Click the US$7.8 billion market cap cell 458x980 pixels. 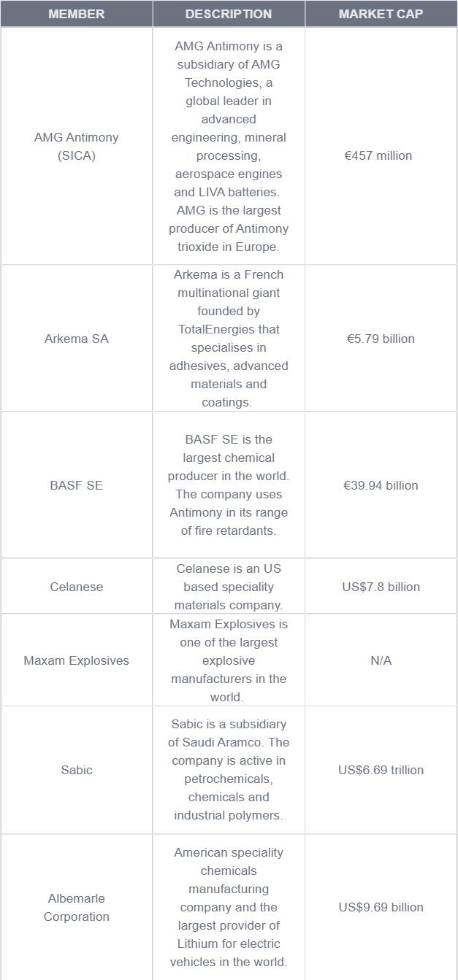[x=381, y=587]
